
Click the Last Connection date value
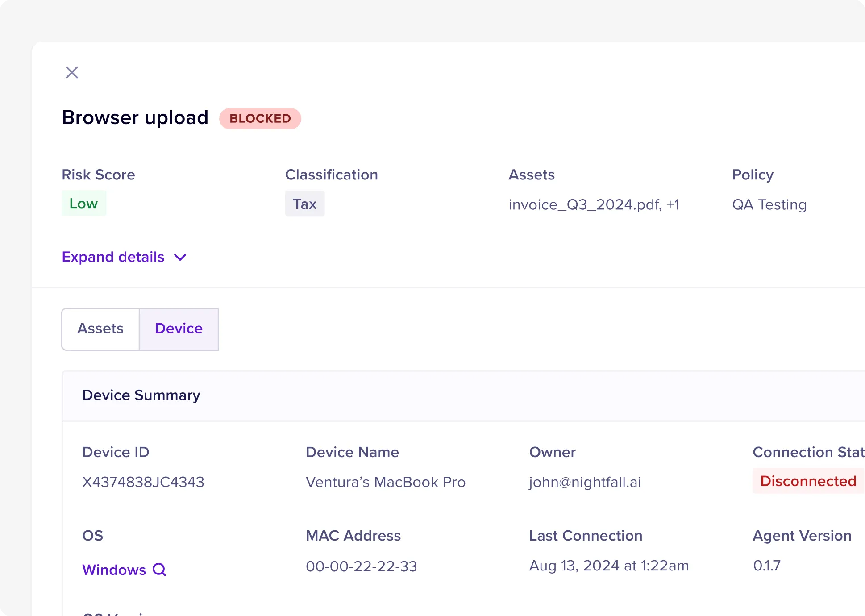pos(609,566)
